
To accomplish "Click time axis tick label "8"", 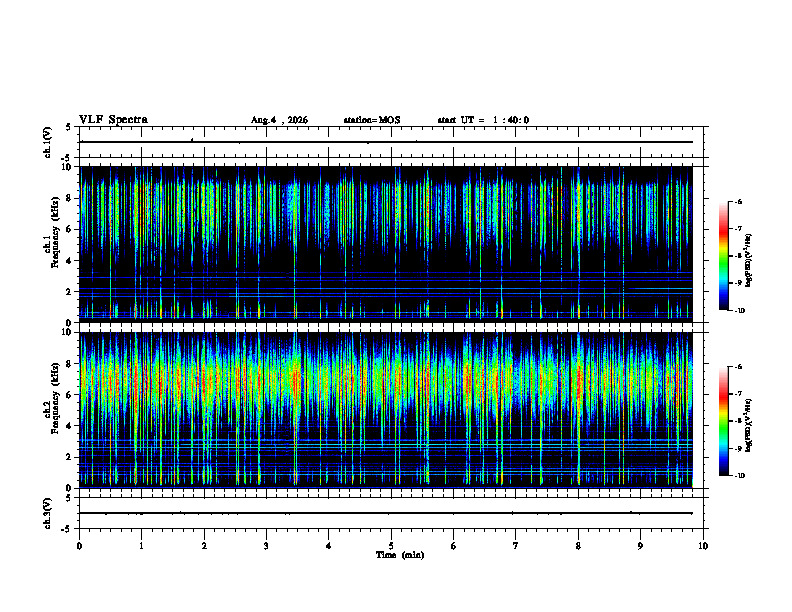I will click(578, 546).
